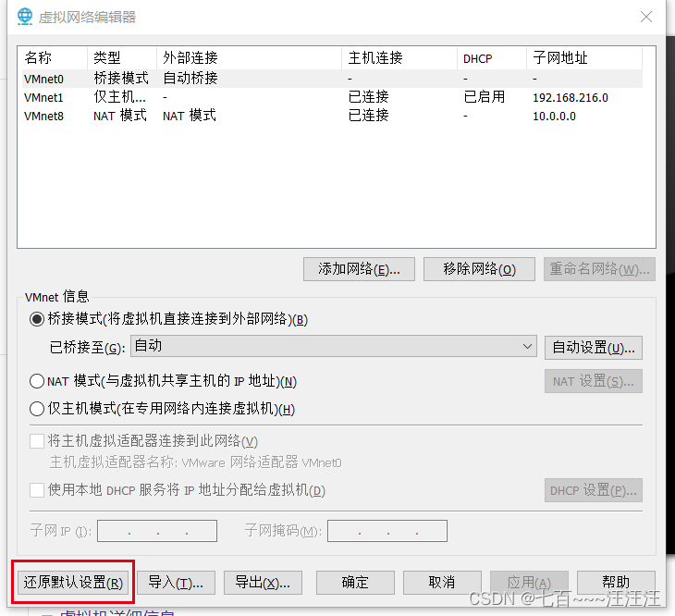Click the 子网地址 column header

(584, 57)
